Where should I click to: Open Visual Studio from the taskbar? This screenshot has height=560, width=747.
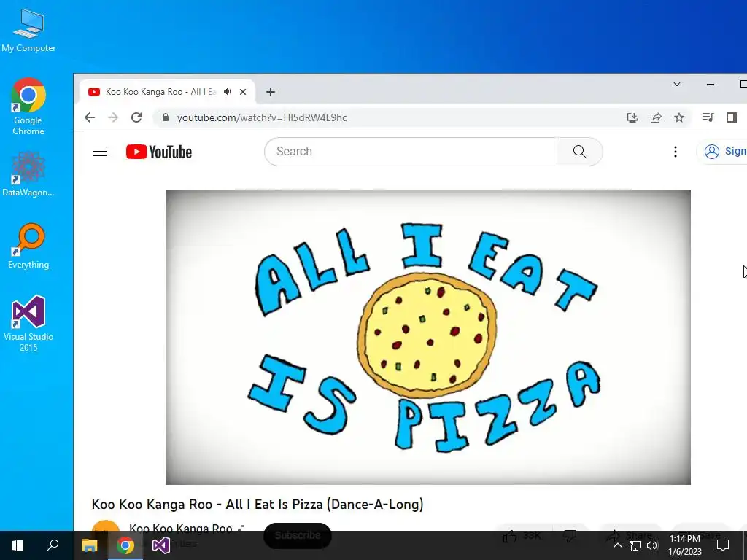point(161,545)
